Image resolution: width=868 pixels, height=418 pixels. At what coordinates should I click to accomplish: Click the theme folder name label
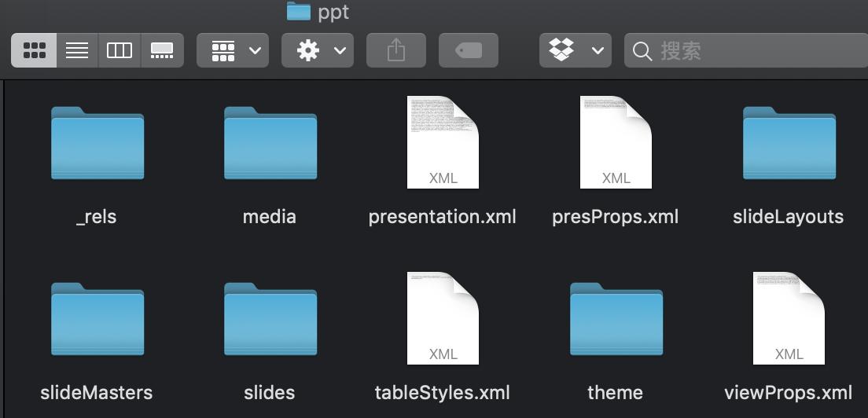615,393
